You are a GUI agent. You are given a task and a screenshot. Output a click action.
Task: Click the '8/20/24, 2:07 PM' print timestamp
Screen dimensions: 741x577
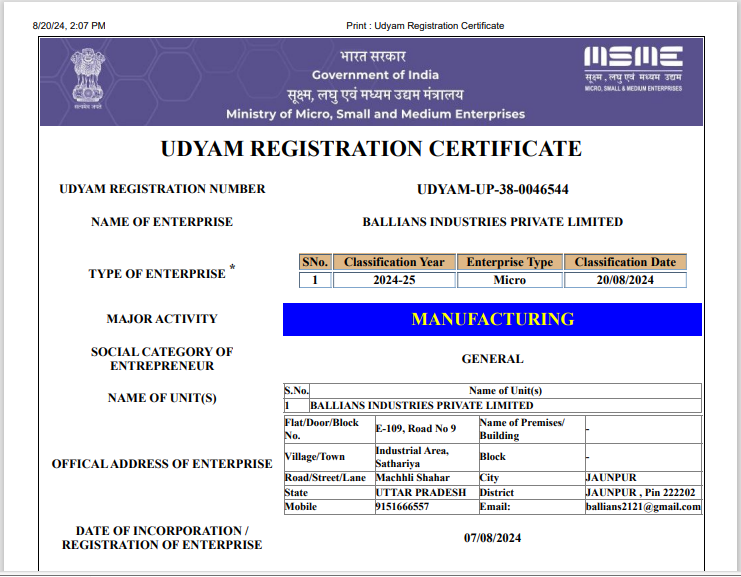tap(69, 26)
